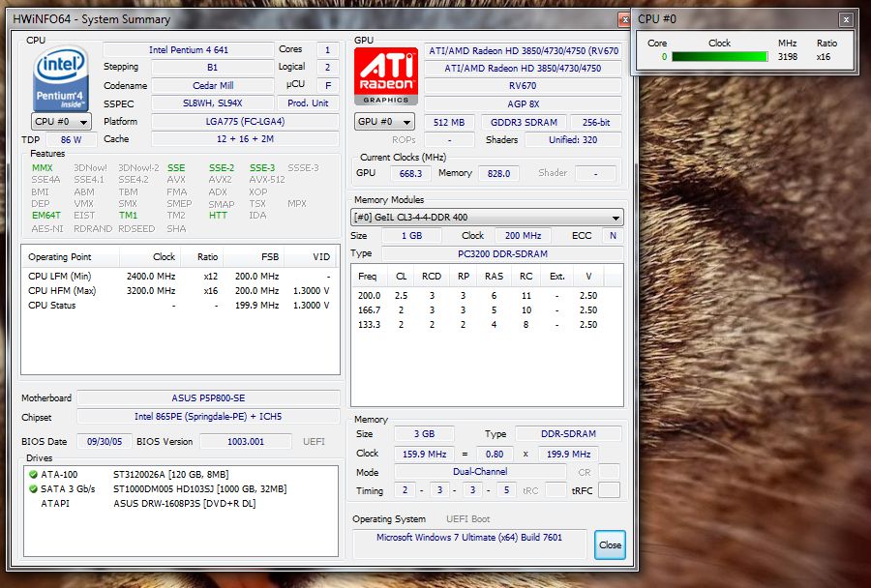Click the Unified: 320 shaders field
The width and height of the screenshot is (871, 588).
573,140
